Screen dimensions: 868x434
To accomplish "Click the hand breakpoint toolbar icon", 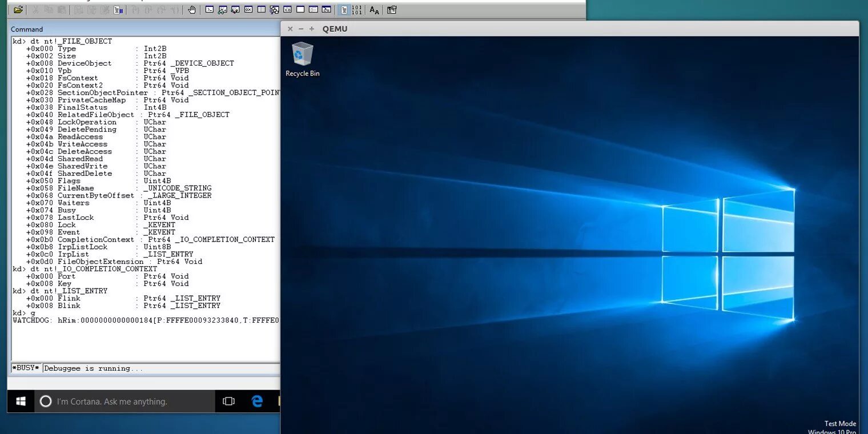I will (x=192, y=10).
